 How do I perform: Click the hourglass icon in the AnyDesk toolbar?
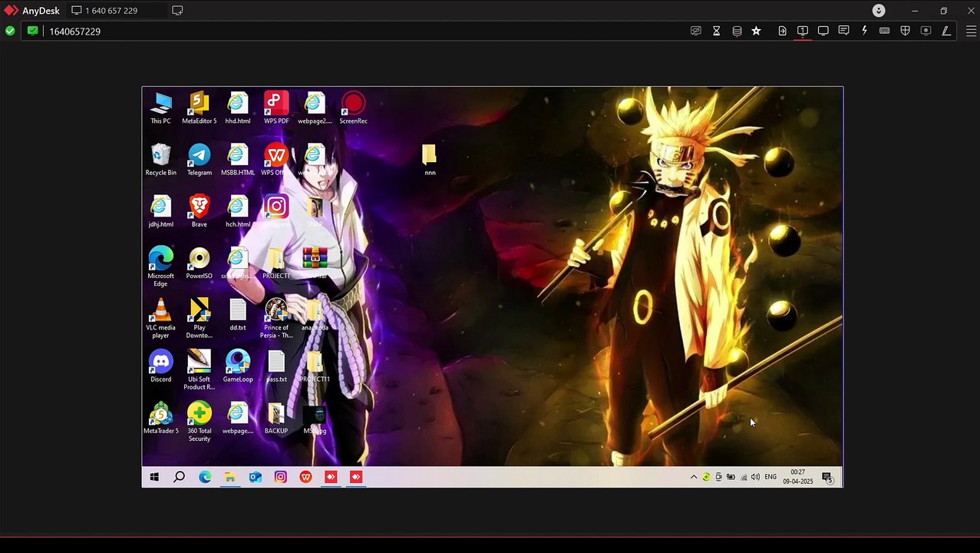[x=716, y=31]
